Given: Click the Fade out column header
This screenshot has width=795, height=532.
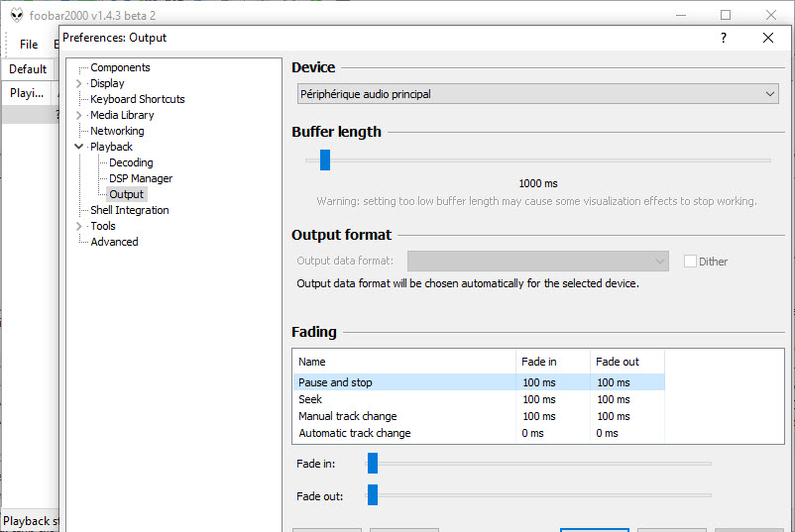Looking at the screenshot, I should [x=627, y=362].
